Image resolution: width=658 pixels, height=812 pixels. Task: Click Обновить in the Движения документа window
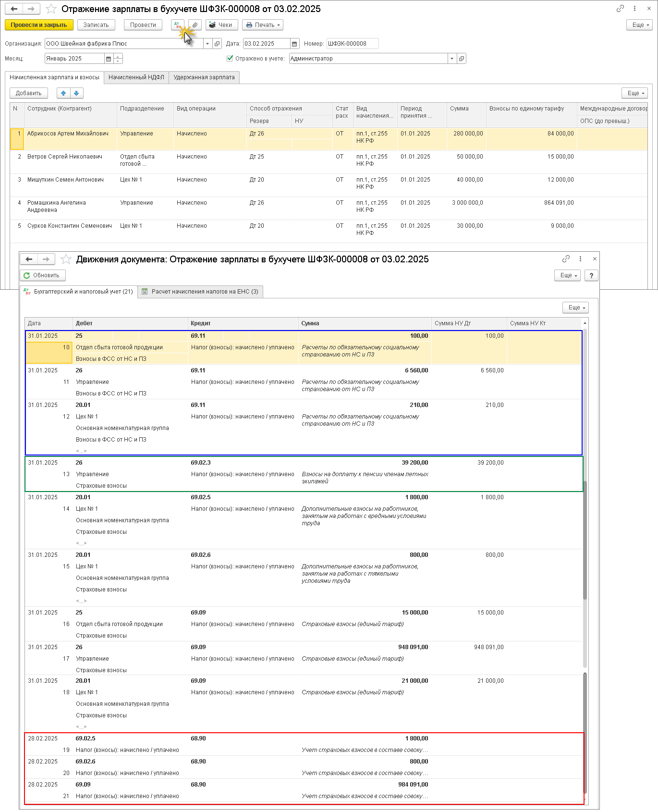pyautogui.click(x=42, y=275)
